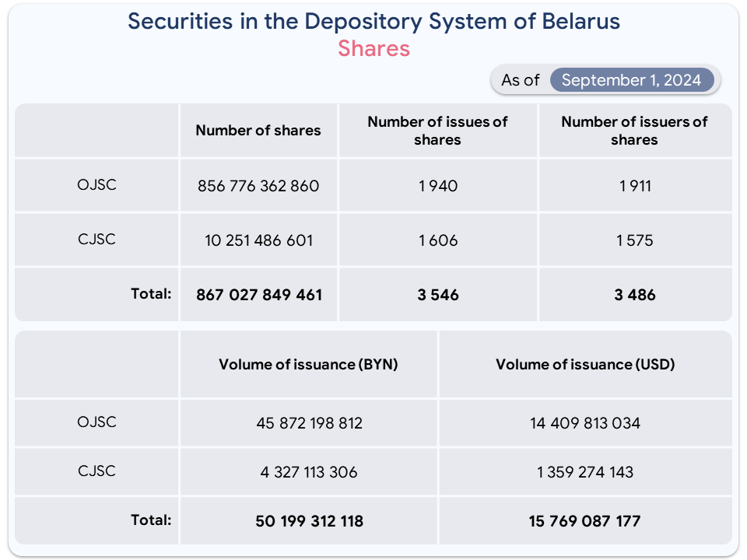
Task: Click the 'Volume of issuance (BYN)' header
Action: pos(308,364)
